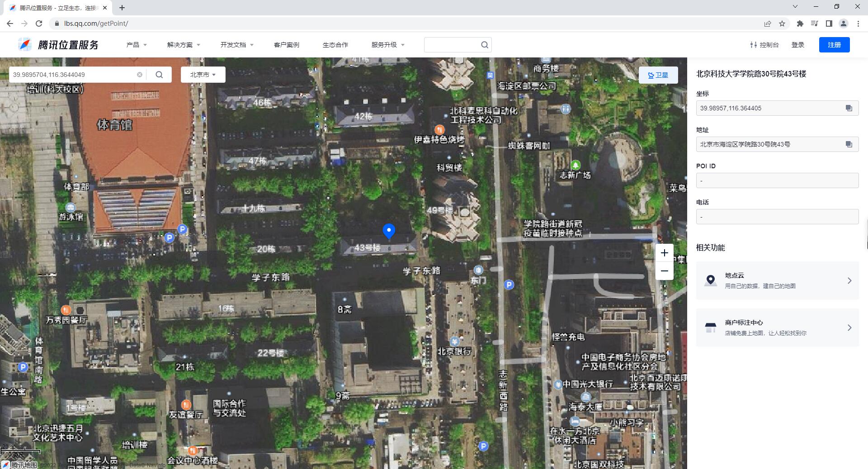Click the Tencent Location Service logo
The width and height of the screenshot is (868, 469).
point(58,45)
